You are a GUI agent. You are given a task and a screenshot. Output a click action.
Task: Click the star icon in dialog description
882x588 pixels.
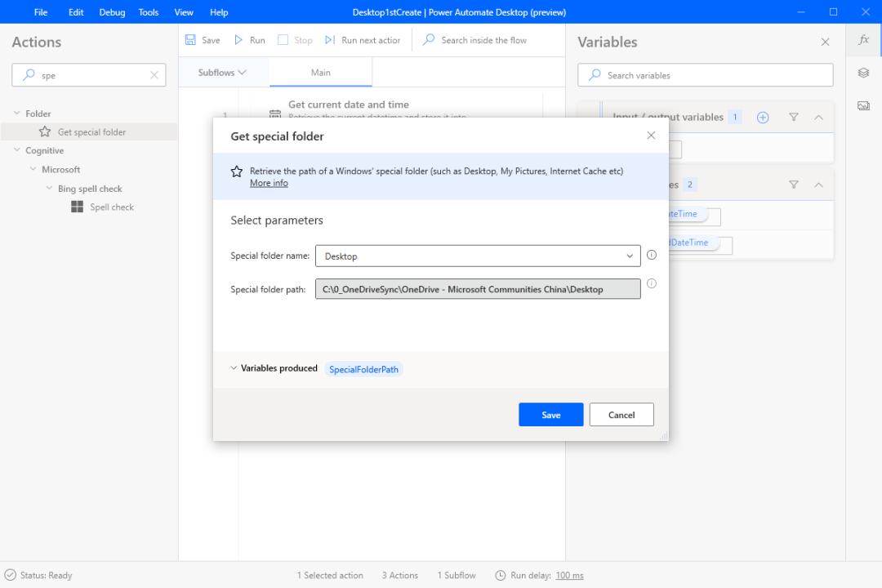pyautogui.click(x=237, y=171)
